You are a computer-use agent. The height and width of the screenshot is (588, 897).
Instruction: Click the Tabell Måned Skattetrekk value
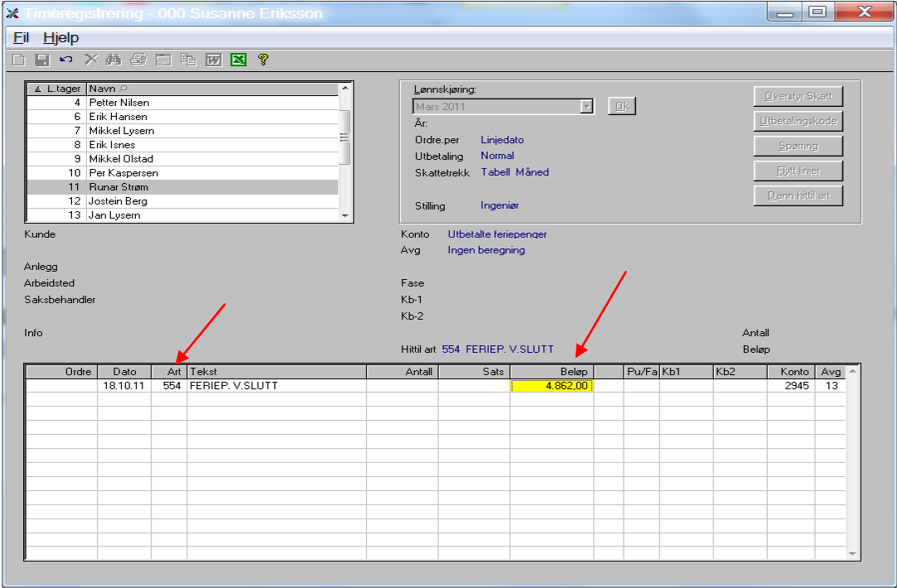pos(514,172)
